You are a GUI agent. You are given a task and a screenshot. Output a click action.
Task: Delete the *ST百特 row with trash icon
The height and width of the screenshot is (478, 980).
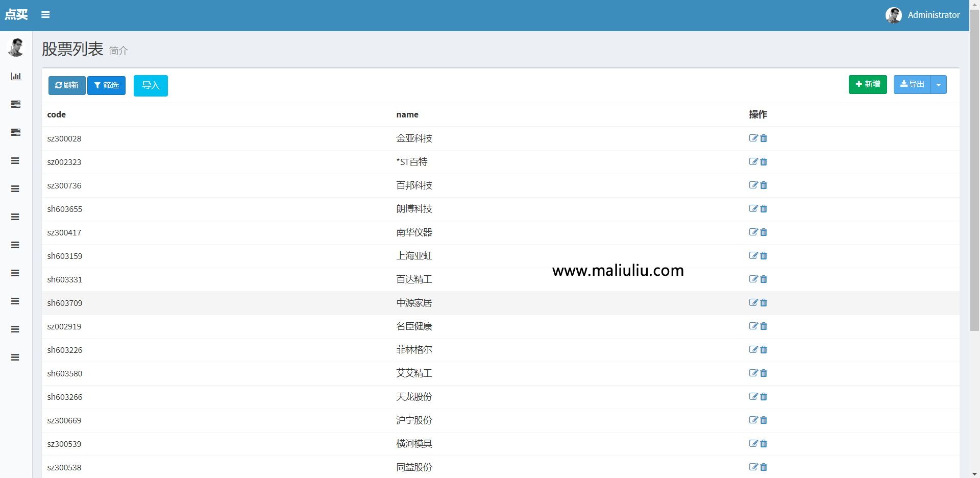(764, 162)
